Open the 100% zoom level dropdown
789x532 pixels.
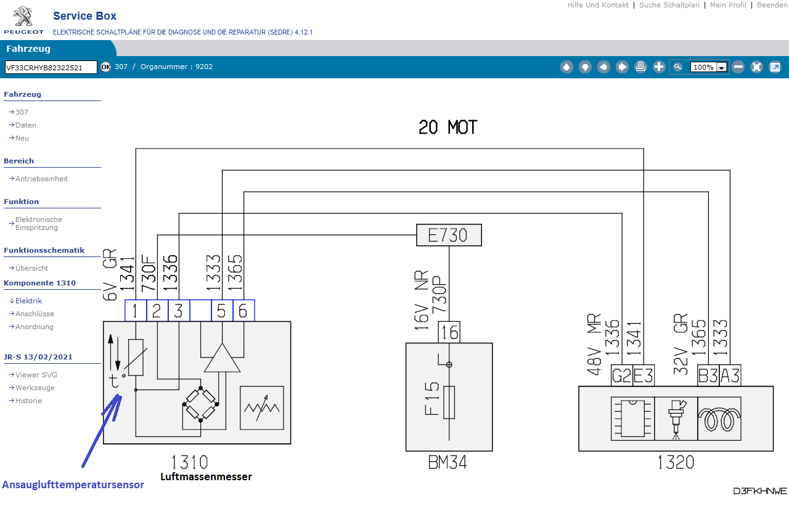[x=721, y=67]
